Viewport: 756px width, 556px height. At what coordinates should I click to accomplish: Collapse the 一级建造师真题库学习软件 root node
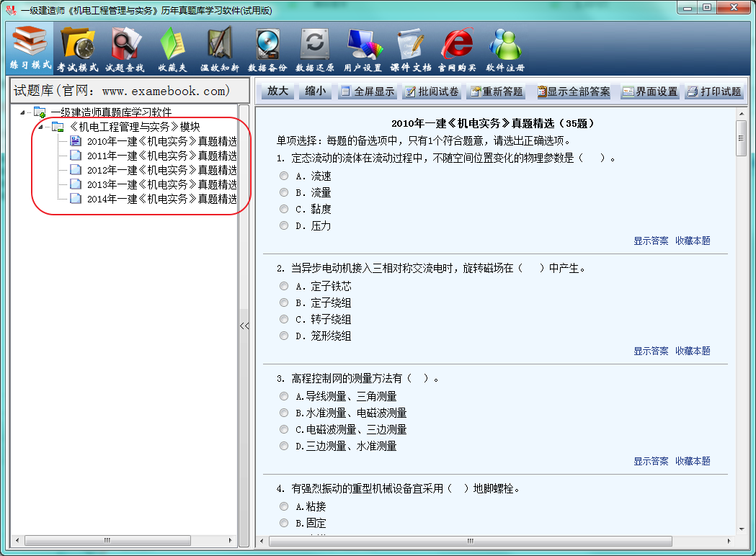[x=22, y=112]
